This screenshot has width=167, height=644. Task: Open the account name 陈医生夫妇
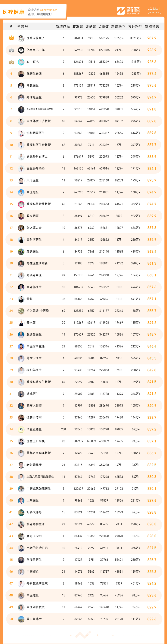34,74
